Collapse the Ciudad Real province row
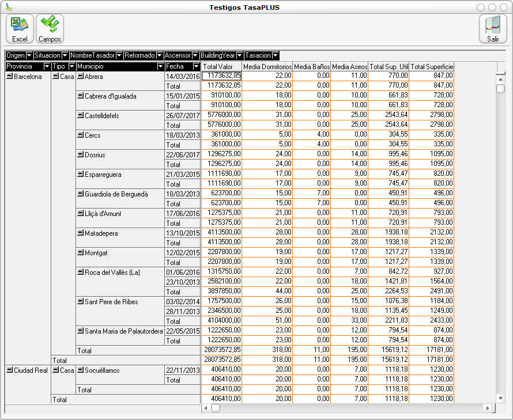513x420 pixels. 9,370
